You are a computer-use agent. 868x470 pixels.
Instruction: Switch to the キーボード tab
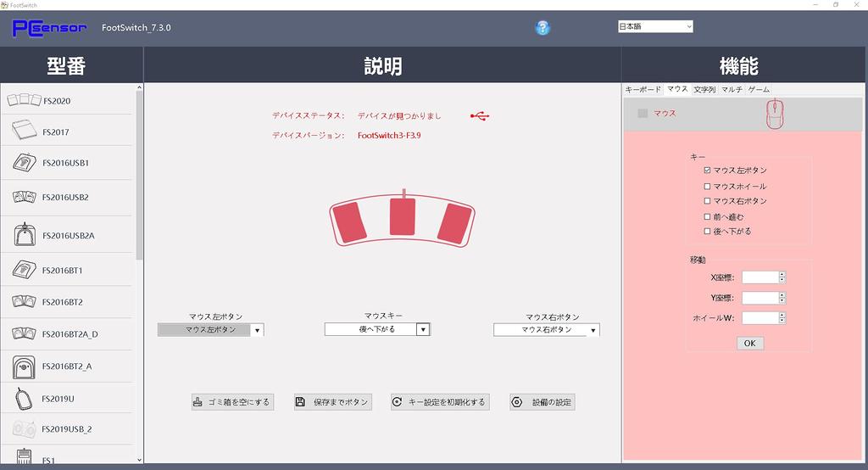pyautogui.click(x=643, y=89)
